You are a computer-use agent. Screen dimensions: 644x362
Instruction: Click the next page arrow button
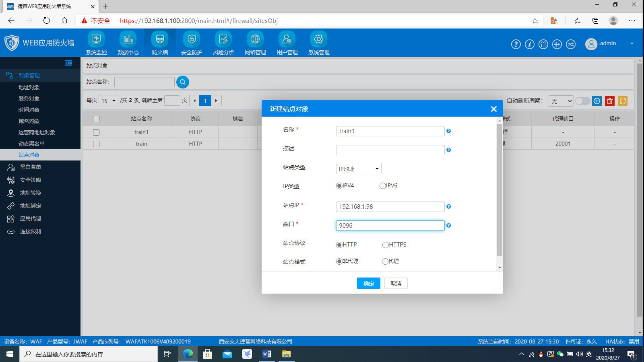[216, 101]
